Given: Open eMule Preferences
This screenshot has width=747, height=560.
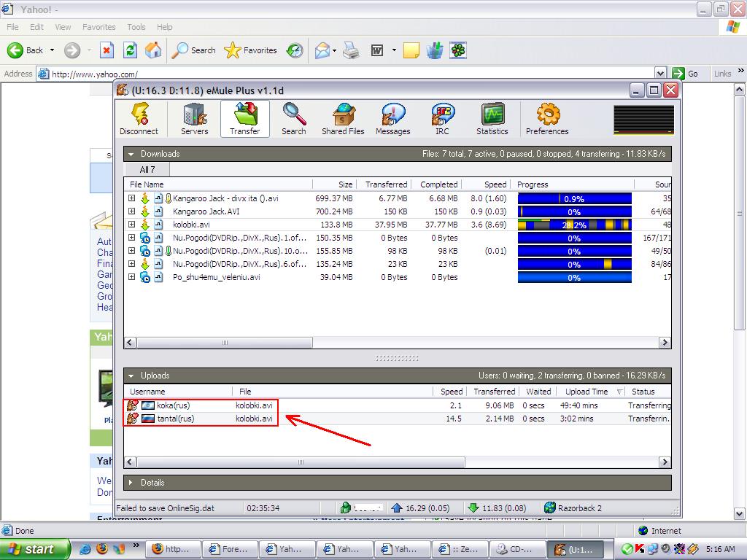Looking at the screenshot, I should pyautogui.click(x=547, y=119).
